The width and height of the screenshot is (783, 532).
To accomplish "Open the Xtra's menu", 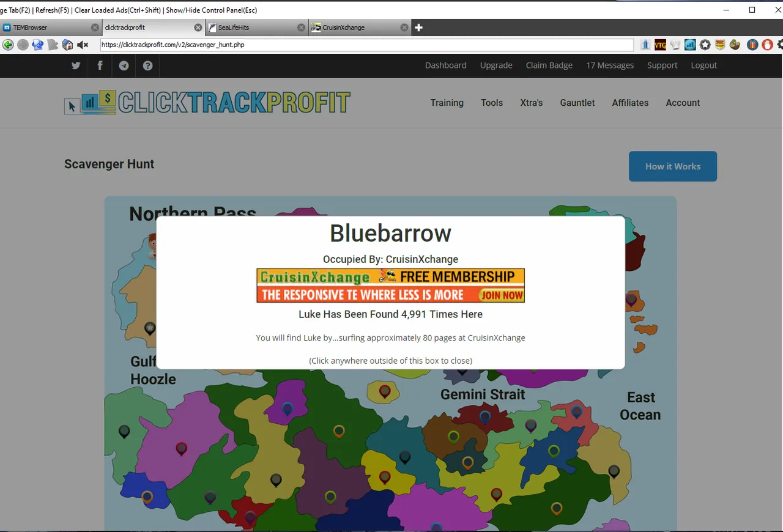I will coord(532,103).
